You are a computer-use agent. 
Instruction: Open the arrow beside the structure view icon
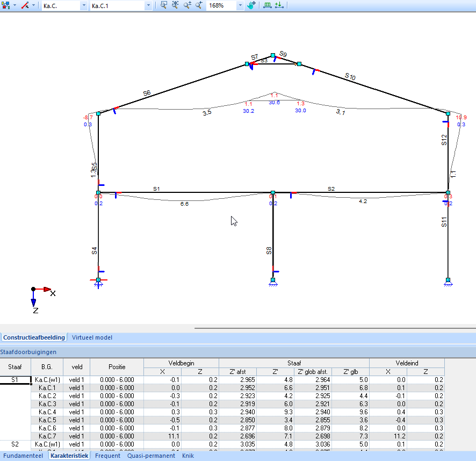15,5
